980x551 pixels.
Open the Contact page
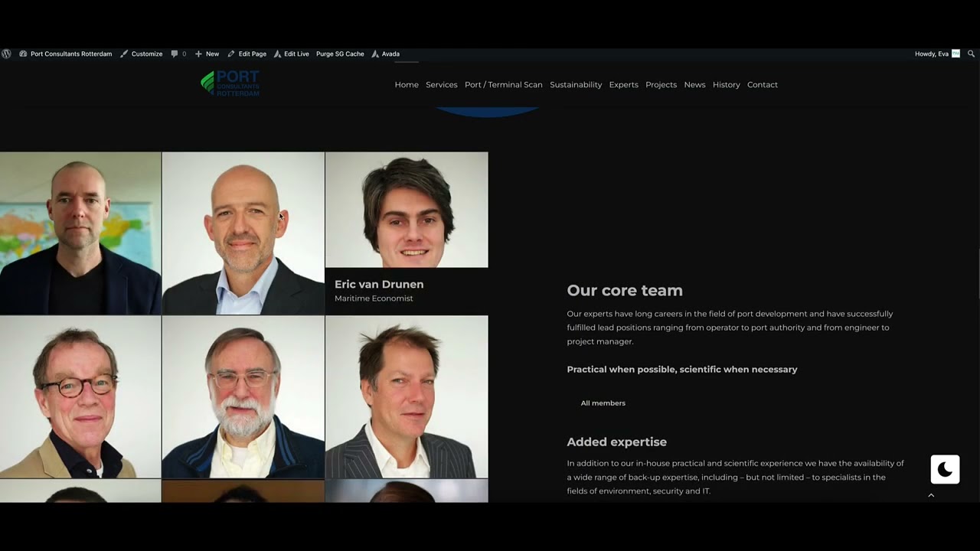(x=763, y=85)
